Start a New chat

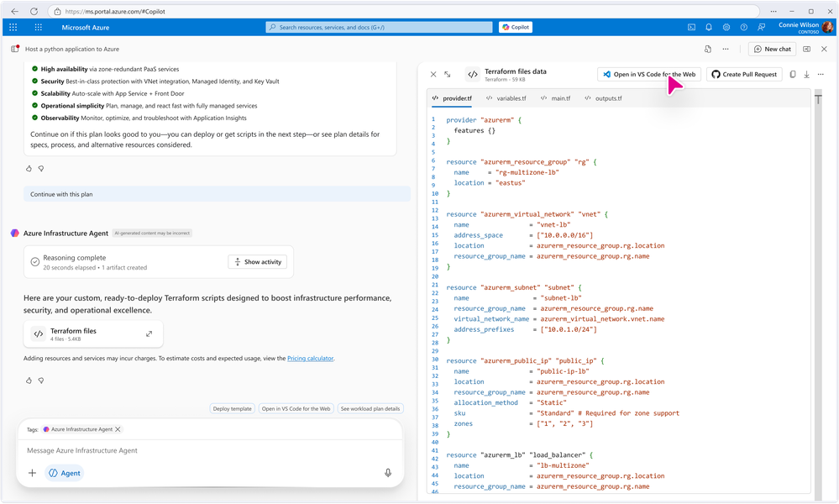(x=772, y=50)
